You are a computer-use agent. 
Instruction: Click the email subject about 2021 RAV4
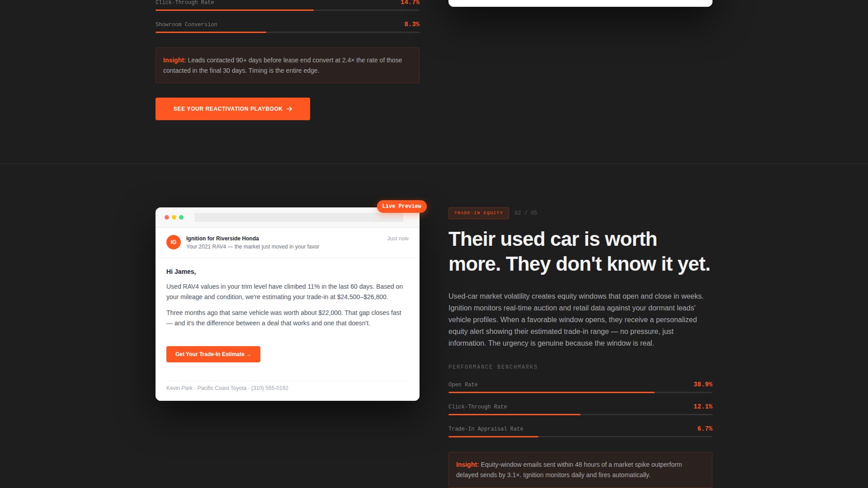(253, 247)
